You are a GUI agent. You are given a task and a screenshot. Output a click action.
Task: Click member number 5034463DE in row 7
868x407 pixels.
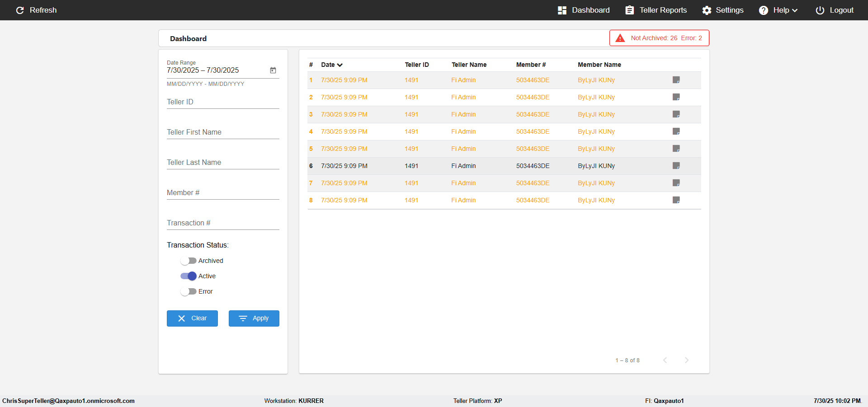(533, 183)
